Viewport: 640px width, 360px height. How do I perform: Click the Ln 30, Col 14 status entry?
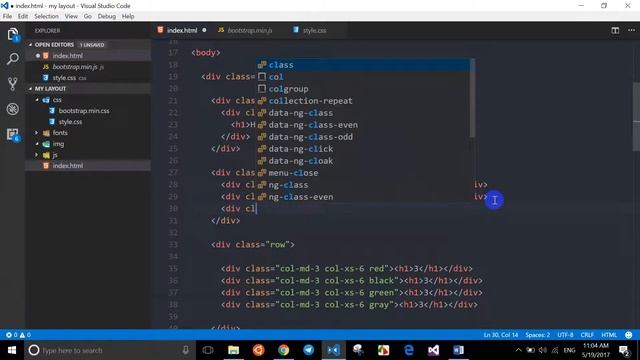pos(500,335)
